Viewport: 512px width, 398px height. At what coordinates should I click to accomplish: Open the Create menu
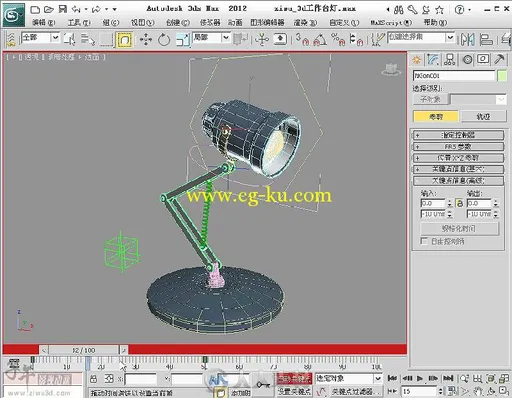pos(178,23)
